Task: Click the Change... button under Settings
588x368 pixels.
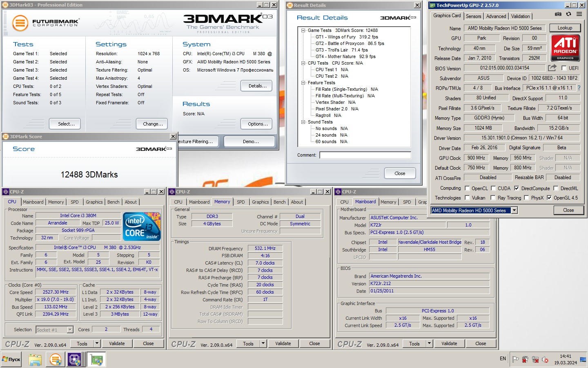Action: pyautogui.click(x=153, y=124)
